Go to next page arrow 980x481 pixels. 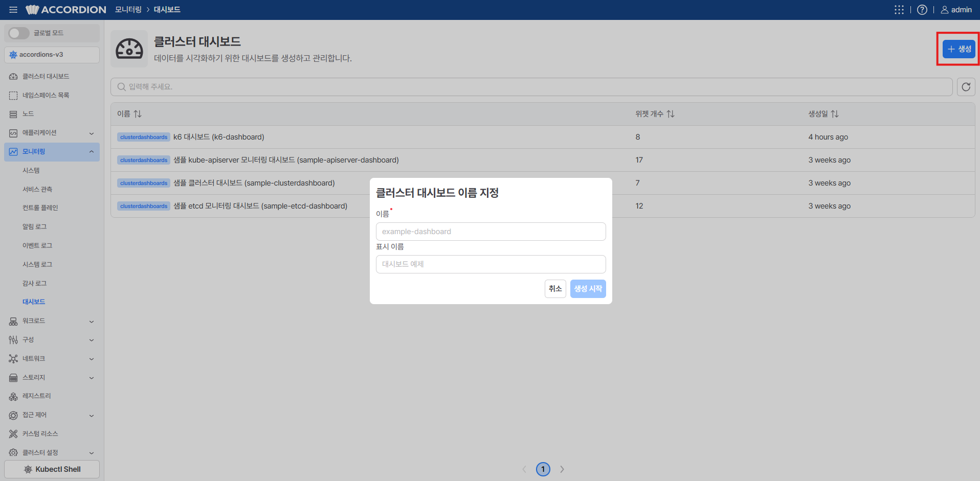(562, 469)
